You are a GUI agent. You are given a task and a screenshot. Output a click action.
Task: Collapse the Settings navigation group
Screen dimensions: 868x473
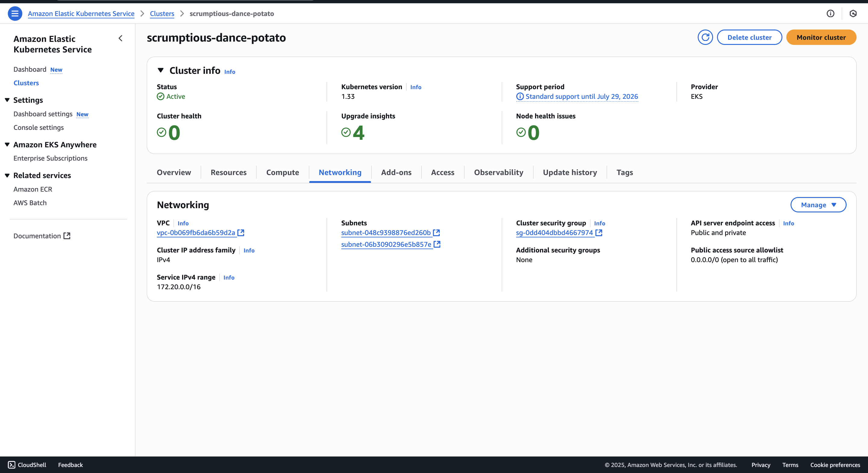[7, 100]
